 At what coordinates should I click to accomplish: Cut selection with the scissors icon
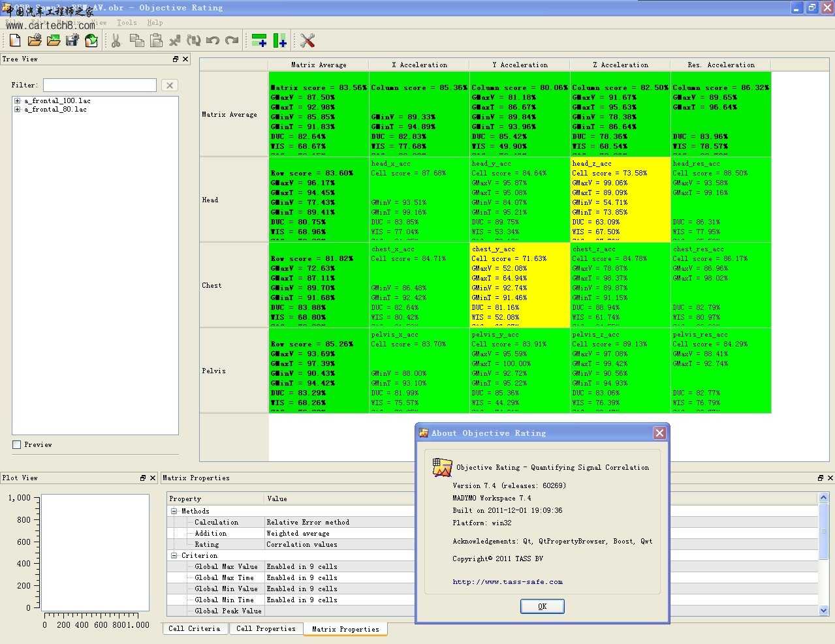coord(116,40)
